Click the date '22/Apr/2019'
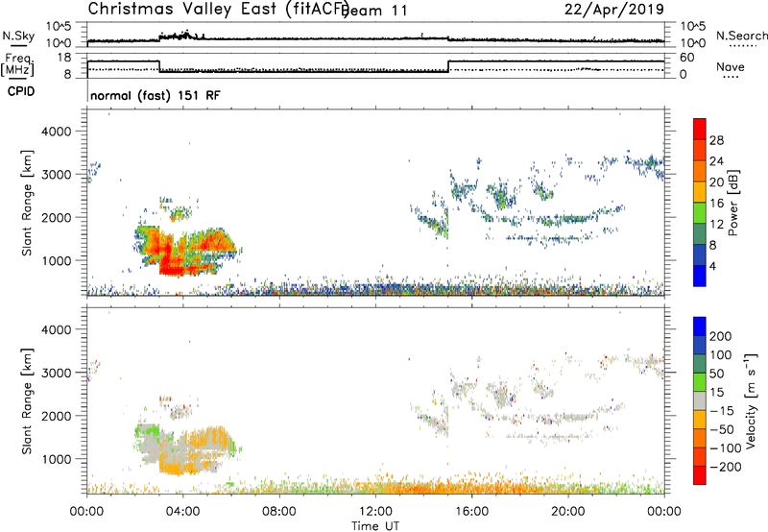This screenshot has height=532, width=768. click(614, 10)
